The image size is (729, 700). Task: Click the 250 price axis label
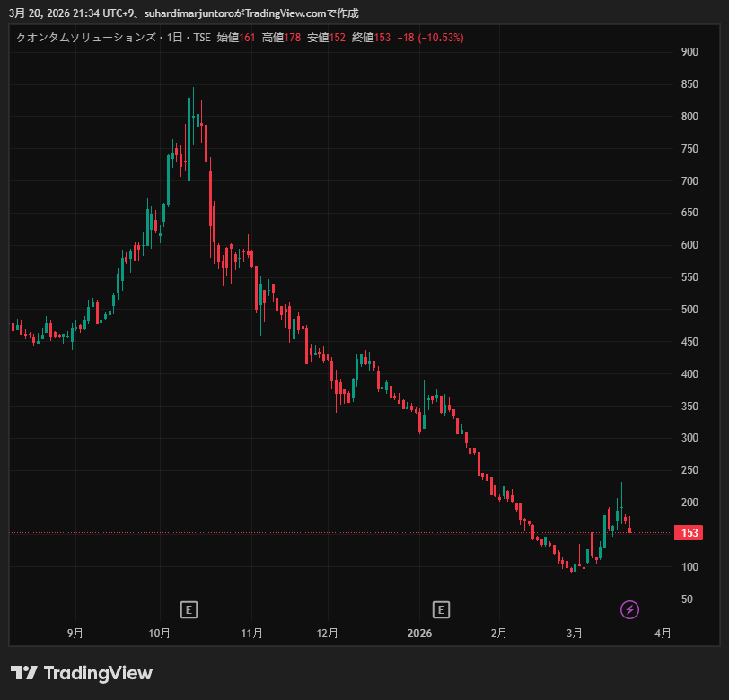click(689, 470)
